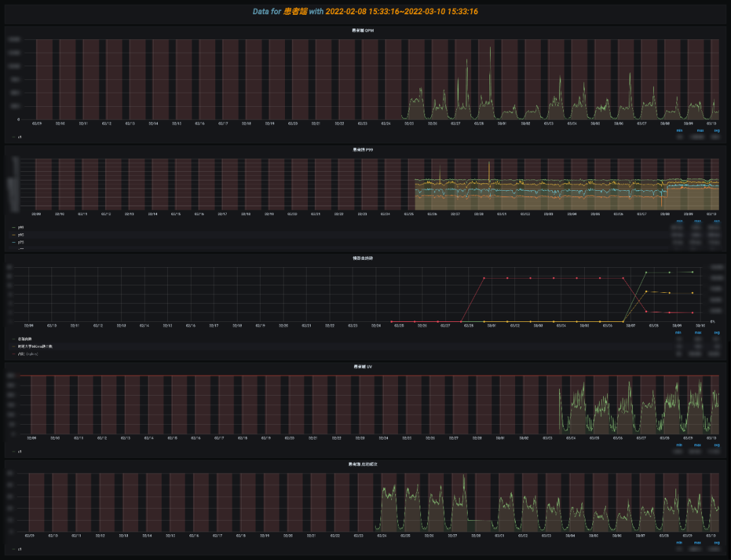This screenshot has width=731, height=560.
Task: Toggle the p95 series in the P99 legend
Action: coord(21,235)
